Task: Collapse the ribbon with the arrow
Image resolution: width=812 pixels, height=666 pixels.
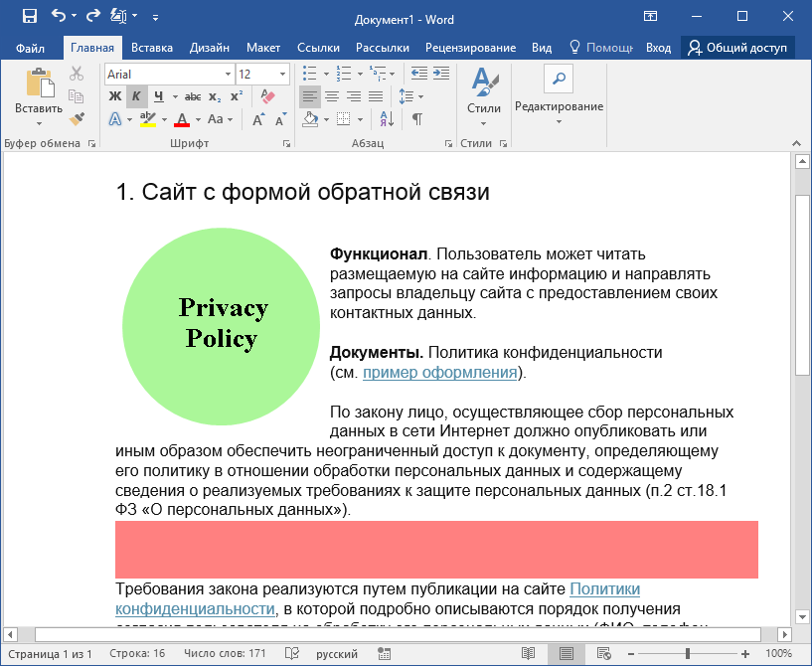Action: tap(796, 143)
